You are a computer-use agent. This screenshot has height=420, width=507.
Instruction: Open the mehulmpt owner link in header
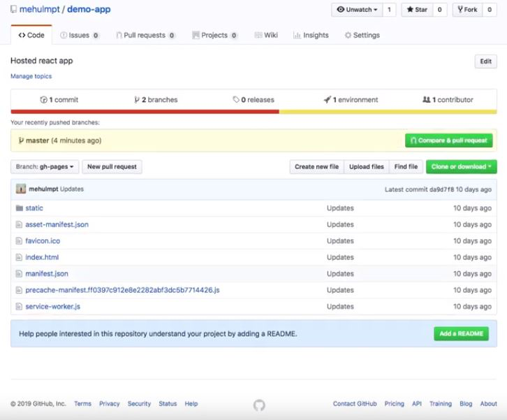tap(39, 9)
